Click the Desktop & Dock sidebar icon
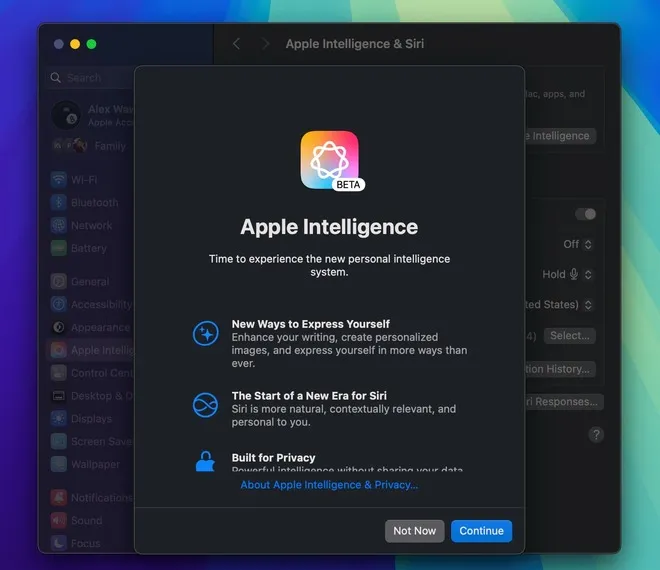Screen dimensions: 660x570 (x=59, y=396)
